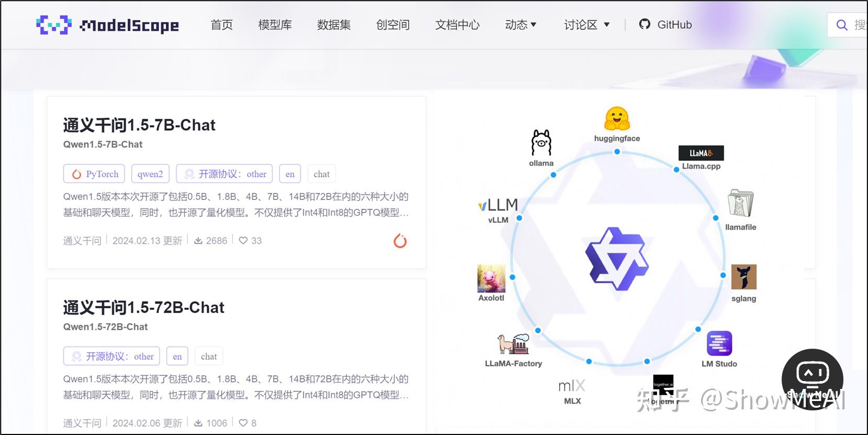
Task: Select the LM Studio icon
Action: click(719, 343)
